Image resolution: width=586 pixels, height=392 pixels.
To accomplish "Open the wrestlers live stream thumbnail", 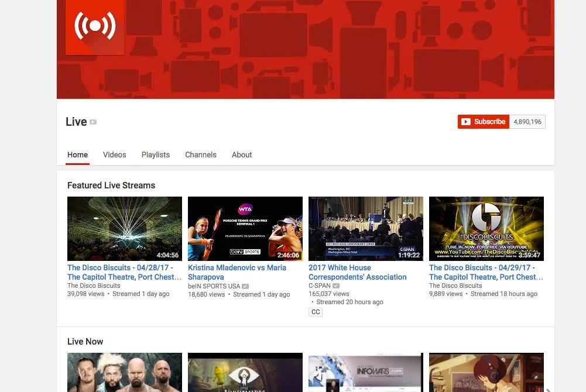I will (x=125, y=372).
